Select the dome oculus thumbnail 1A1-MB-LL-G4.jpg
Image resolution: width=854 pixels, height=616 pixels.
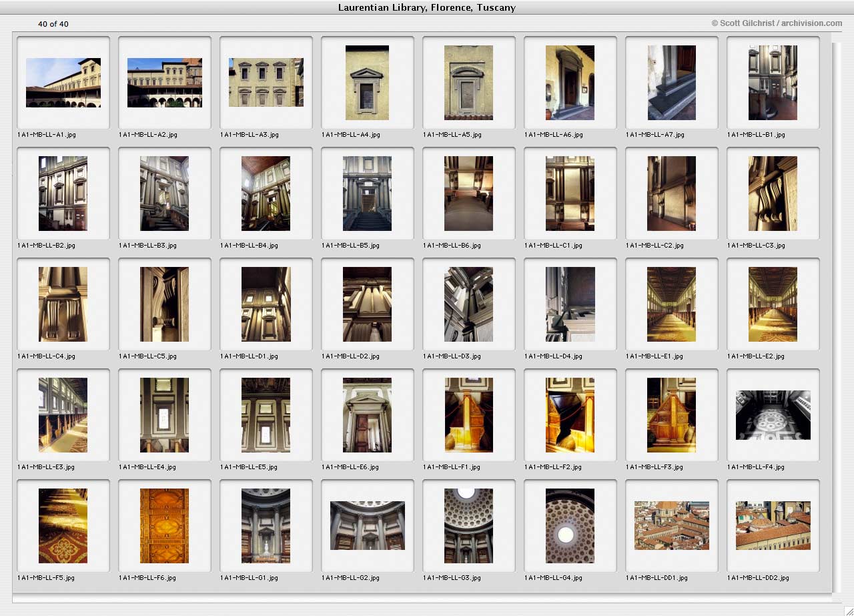click(570, 526)
